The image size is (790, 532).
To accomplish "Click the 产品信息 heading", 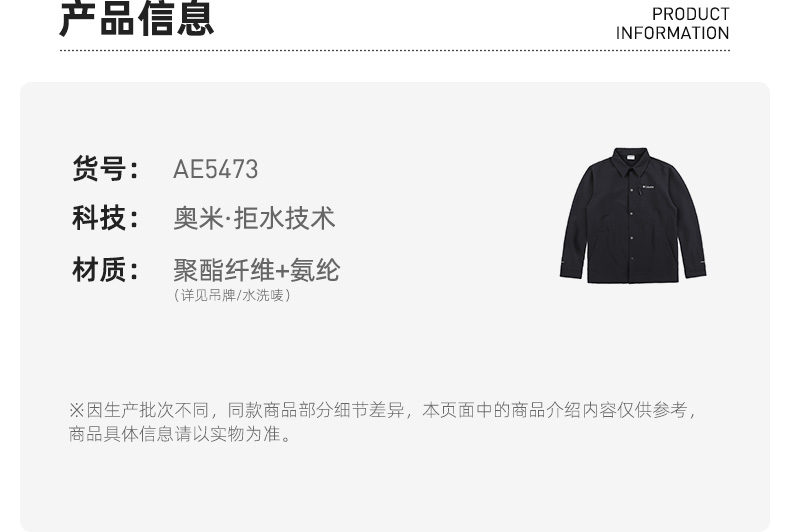I will (137, 19).
